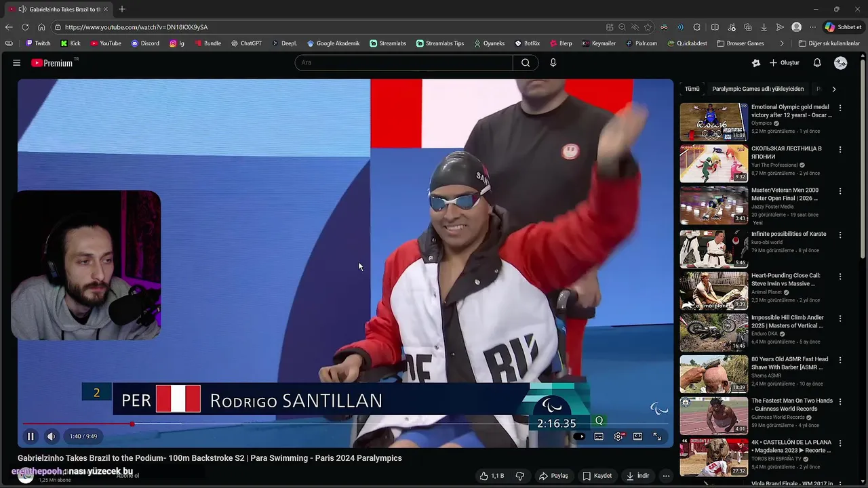Image resolution: width=868 pixels, height=488 pixels.
Task: Select the Tümü filter chip
Action: point(692,89)
